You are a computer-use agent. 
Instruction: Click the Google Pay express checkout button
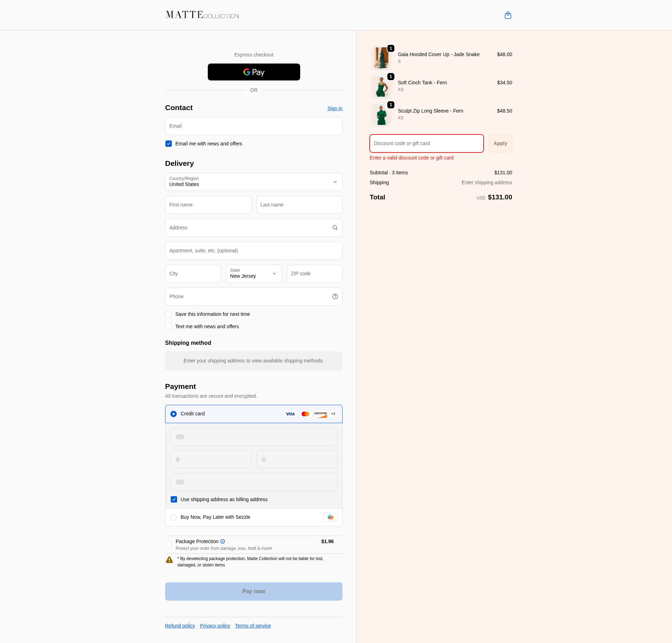[254, 72]
